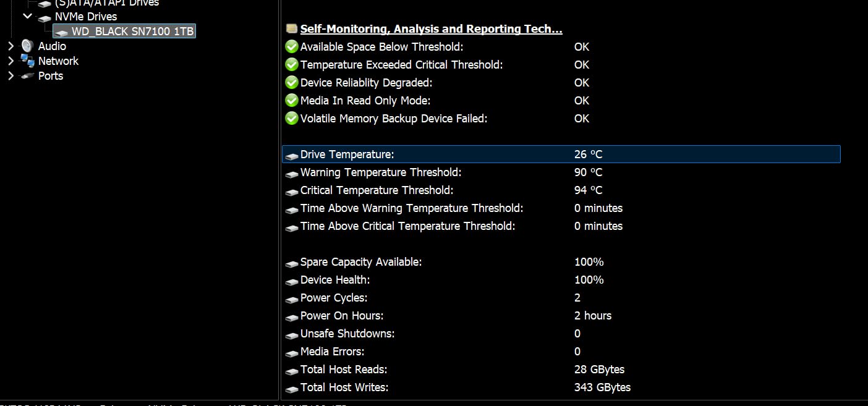Viewport: 868px width, 406px height.
Task: Click green check for Media In Read Only Mode
Action: [x=292, y=101]
